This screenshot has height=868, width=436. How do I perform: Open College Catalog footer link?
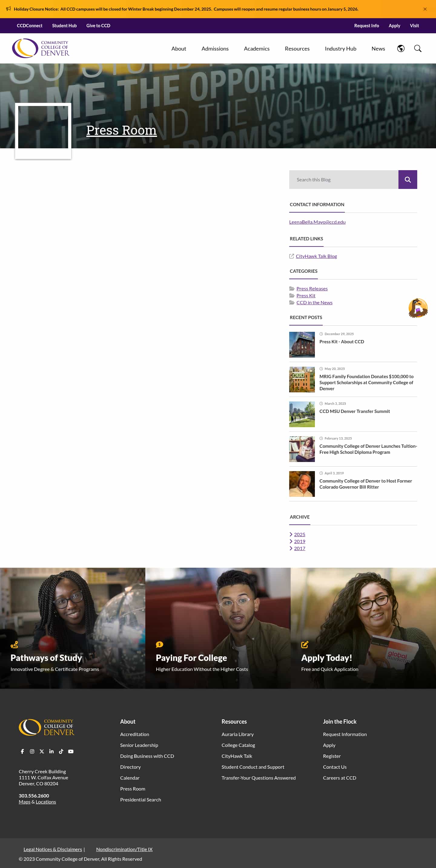[x=238, y=745]
